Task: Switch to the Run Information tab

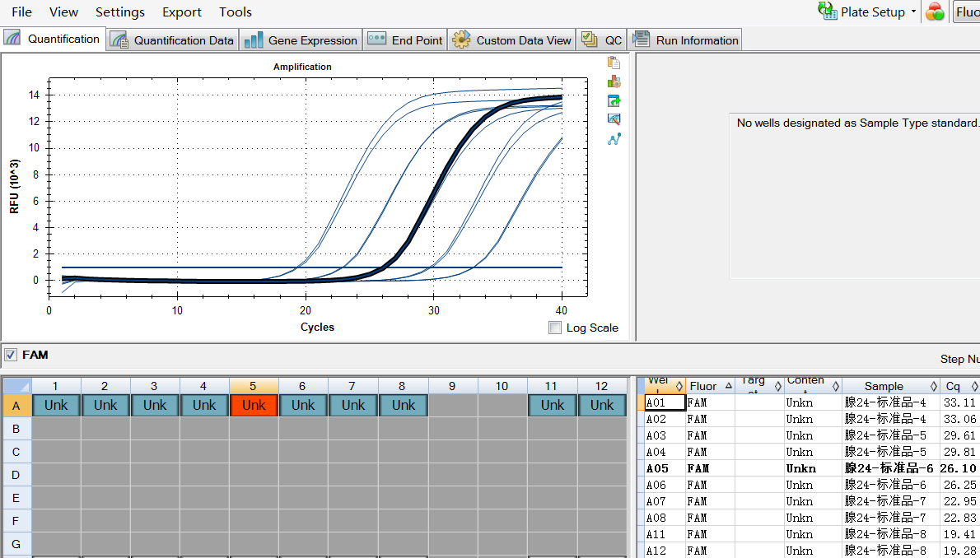Action: point(685,40)
